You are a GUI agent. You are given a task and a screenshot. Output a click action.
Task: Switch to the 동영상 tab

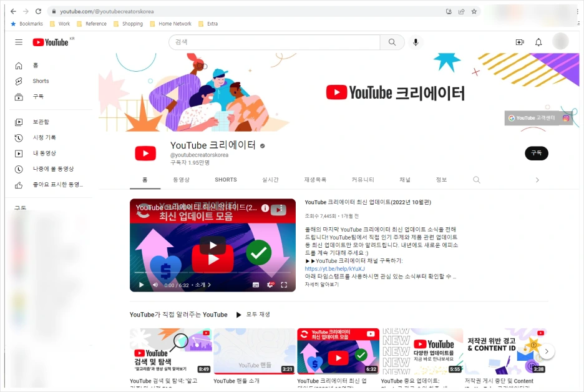[x=182, y=180]
